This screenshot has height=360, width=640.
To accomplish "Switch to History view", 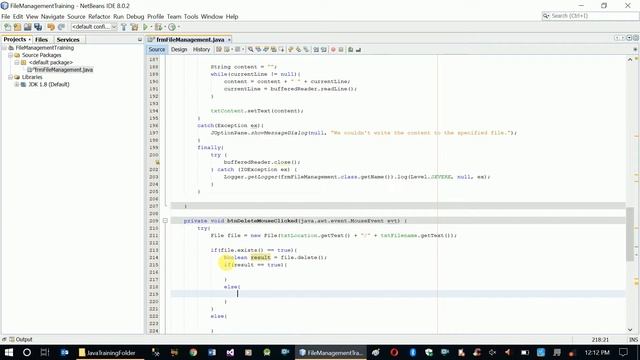I will (201, 49).
